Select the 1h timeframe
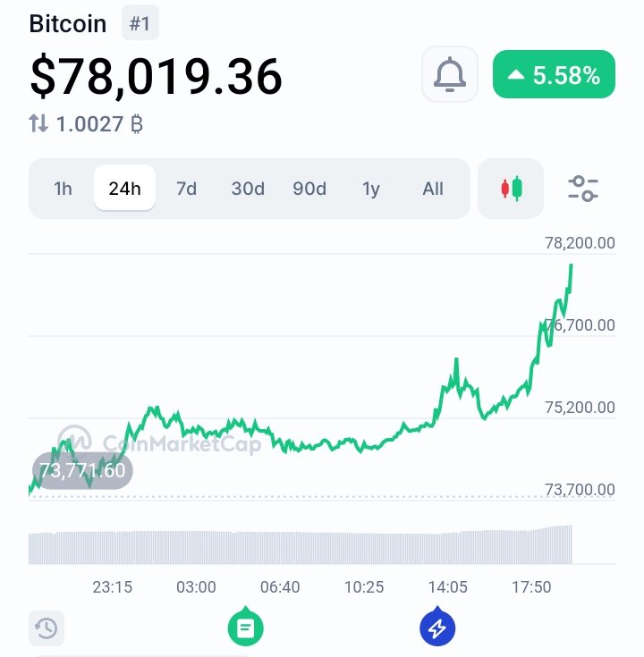This screenshot has width=644, height=657. point(63,189)
